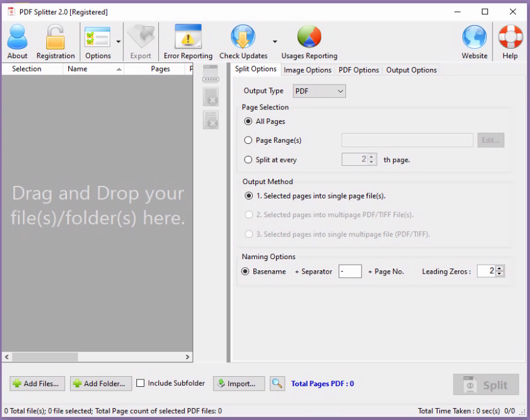Open Error Reporting warning icon

[188, 36]
